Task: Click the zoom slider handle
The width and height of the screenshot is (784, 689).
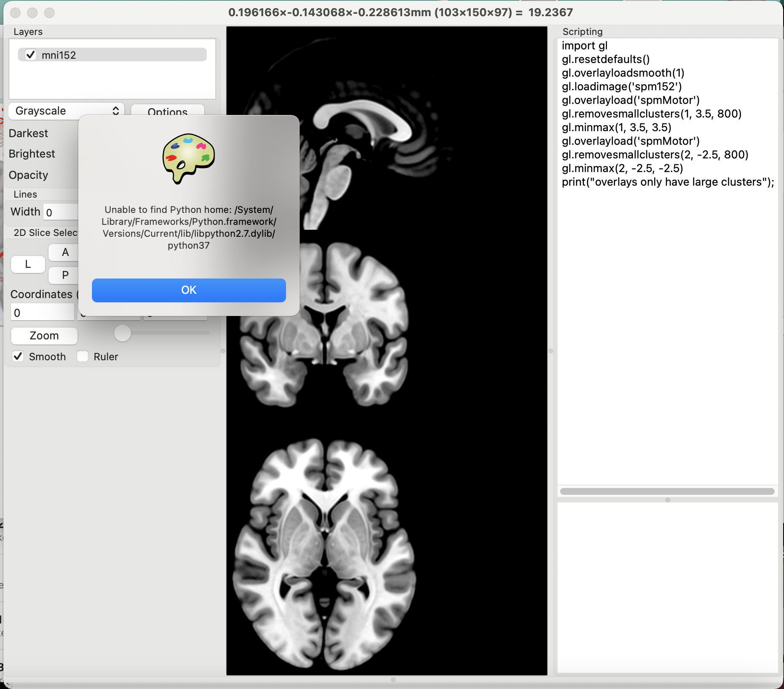Action: point(123,333)
